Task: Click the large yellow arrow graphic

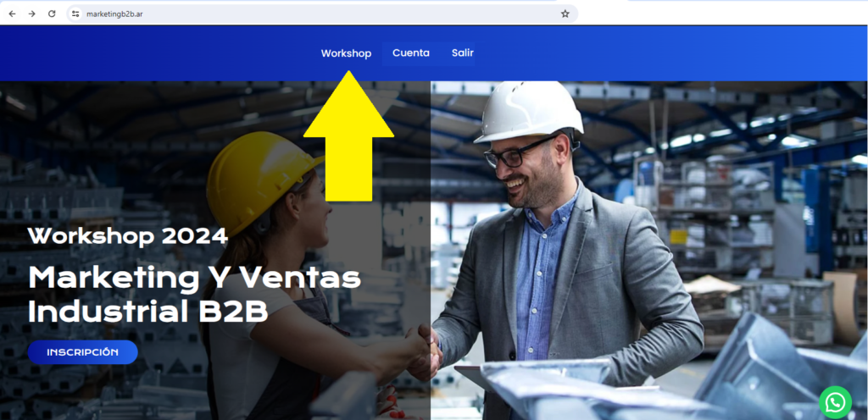Action: tap(348, 136)
